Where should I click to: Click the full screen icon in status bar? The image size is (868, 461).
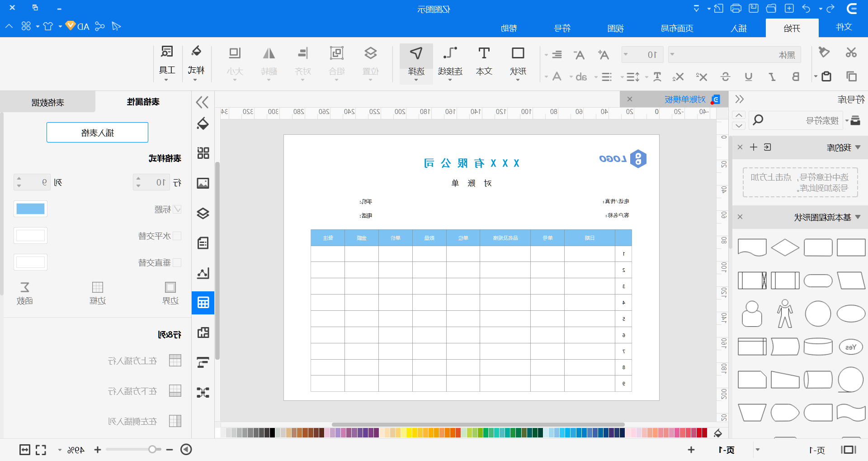[41, 450]
